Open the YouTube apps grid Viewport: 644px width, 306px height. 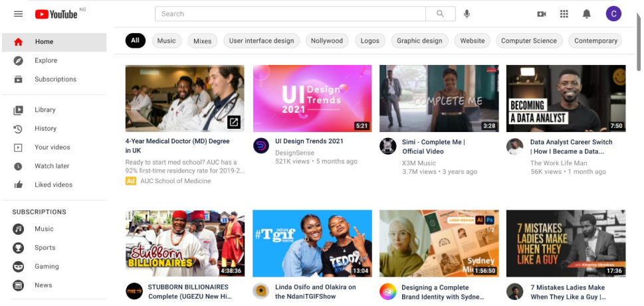564,14
